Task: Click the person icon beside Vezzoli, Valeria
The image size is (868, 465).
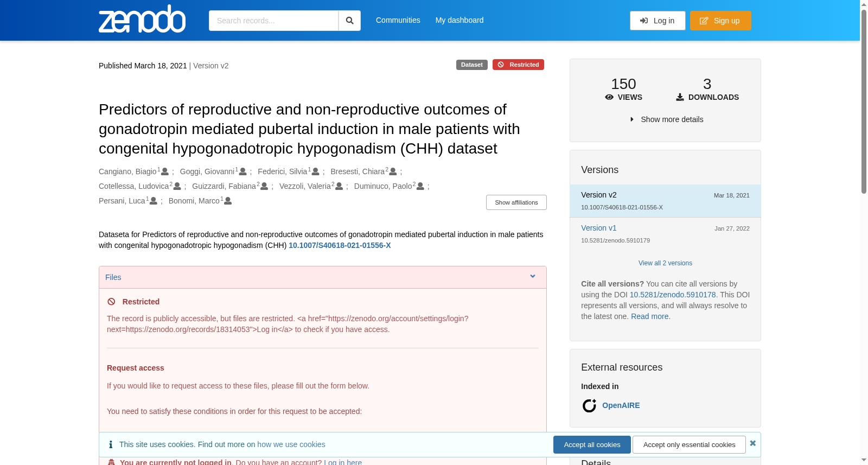Action: pyautogui.click(x=339, y=186)
